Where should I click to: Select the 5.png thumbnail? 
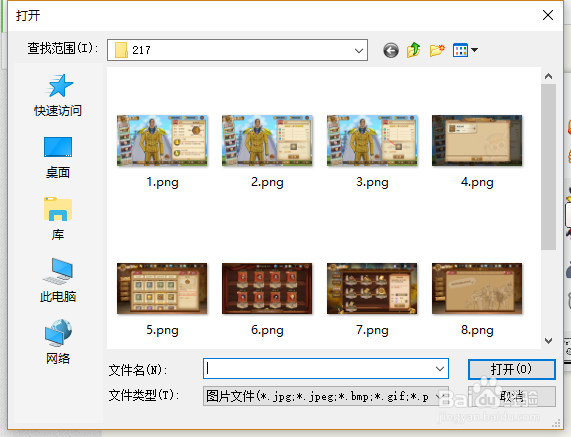click(162, 288)
